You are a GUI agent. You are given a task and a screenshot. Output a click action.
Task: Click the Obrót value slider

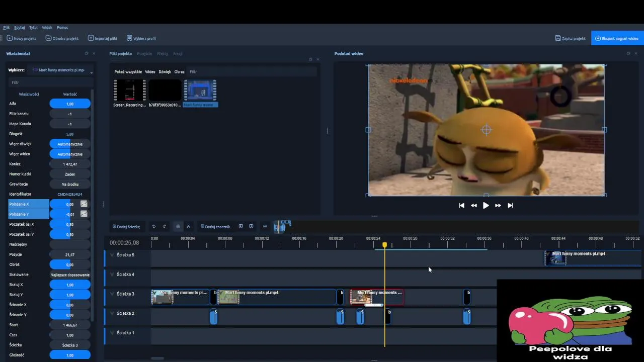click(x=70, y=264)
